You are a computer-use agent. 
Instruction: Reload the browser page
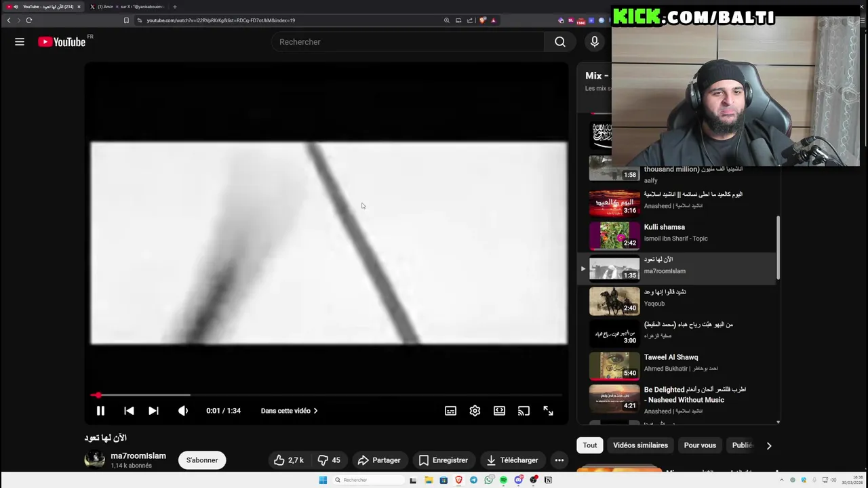pyautogui.click(x=29, y=20)
